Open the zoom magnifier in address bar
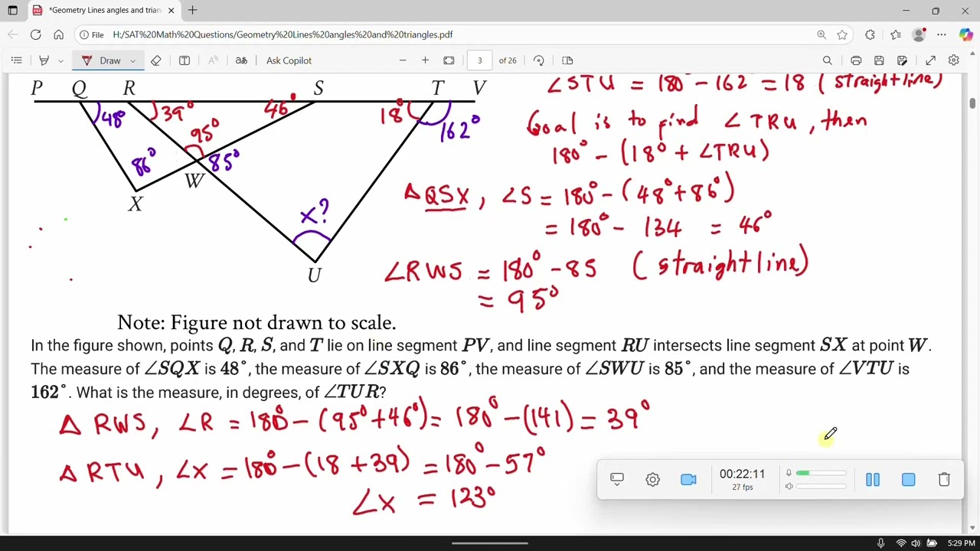 point(822,34)
